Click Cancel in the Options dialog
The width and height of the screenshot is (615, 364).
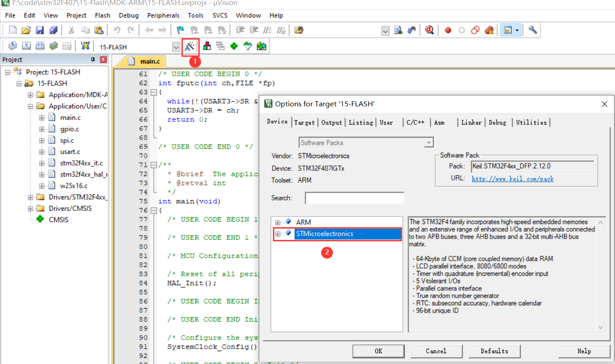(x=436, y=351)
